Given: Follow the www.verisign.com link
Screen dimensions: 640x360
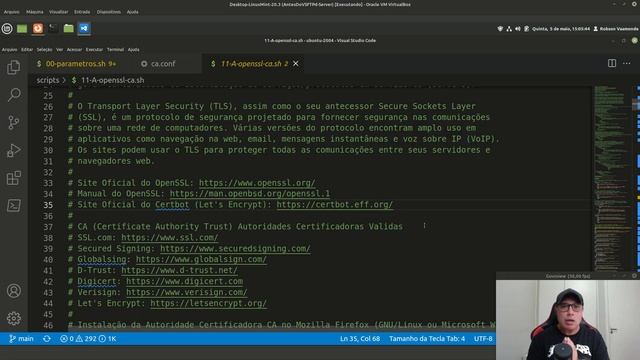Looking at the screenshot, I should (187, 292).
